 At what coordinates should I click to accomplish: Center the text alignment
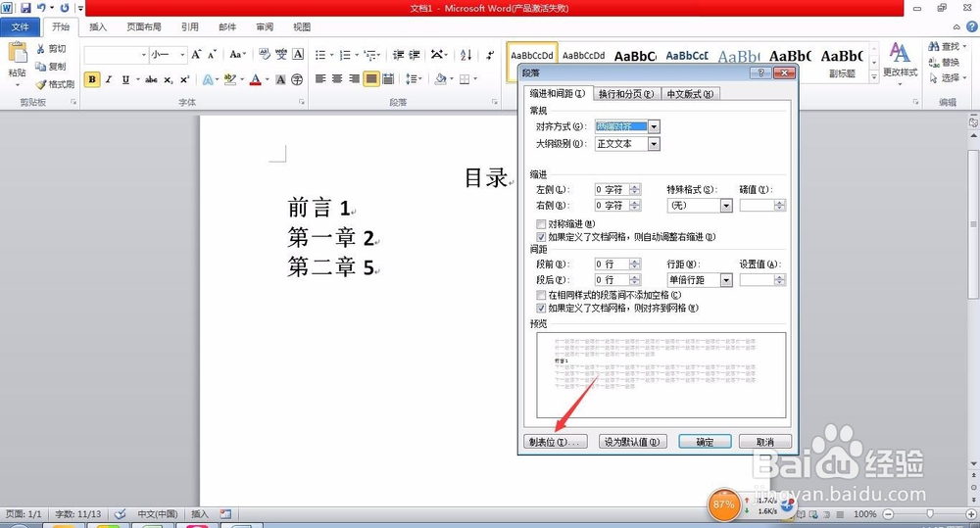(337, 78)
